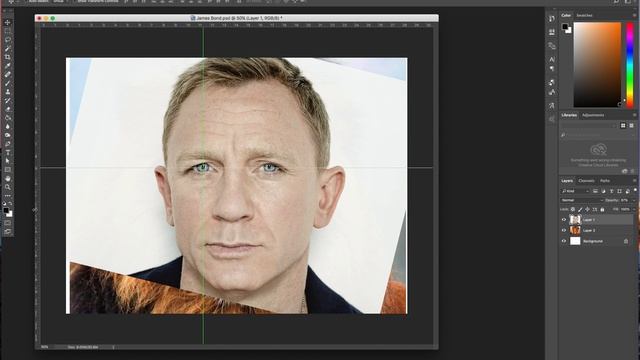
Task: Open the status bar info arrow
Action: 113,347
